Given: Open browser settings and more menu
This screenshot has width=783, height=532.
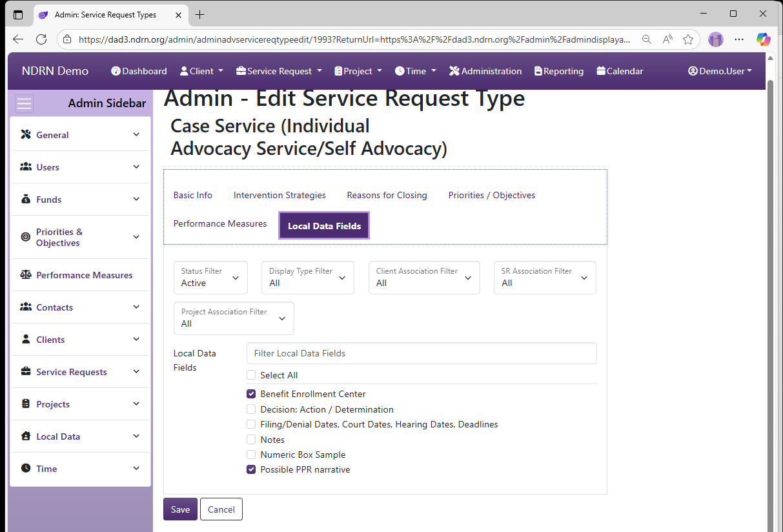Looking at the screenshot, I should click(740, 39).
